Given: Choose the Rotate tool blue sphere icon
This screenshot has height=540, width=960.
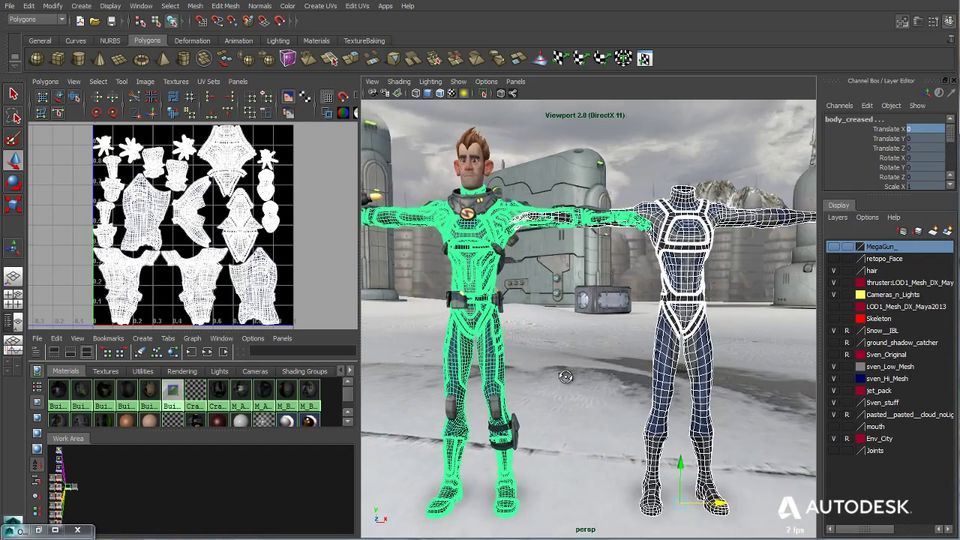Looking at the screenshot, I should [x=13, y=182].
